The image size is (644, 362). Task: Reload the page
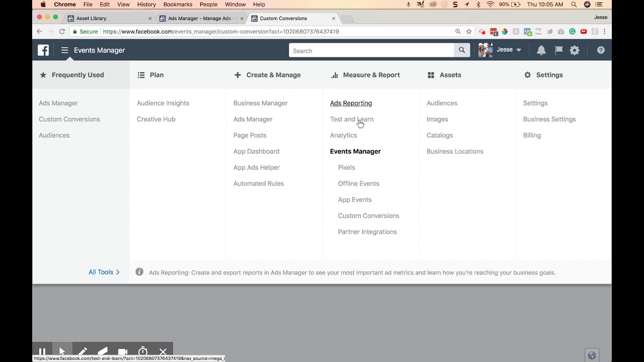click(x=62, y=31)
